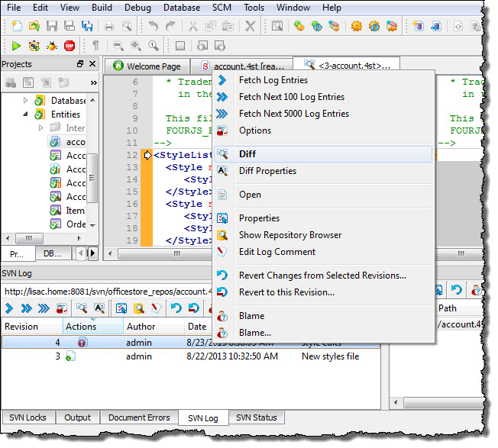Image resolution: width=498 pixels, height=448 pixels.
Task: Click line 12 fold marker arrow
Action: coord(147,155)
